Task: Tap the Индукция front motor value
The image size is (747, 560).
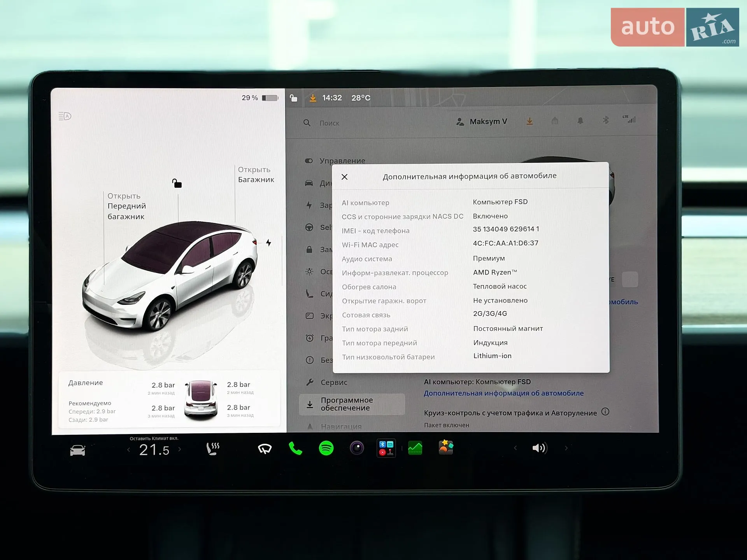Action: [x=490, y=343]
